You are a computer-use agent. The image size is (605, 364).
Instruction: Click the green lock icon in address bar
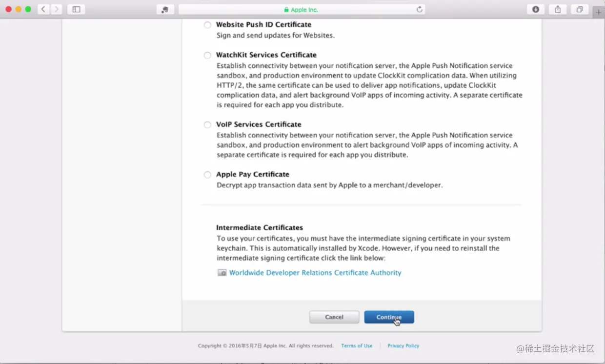click(x=286, y=10)
